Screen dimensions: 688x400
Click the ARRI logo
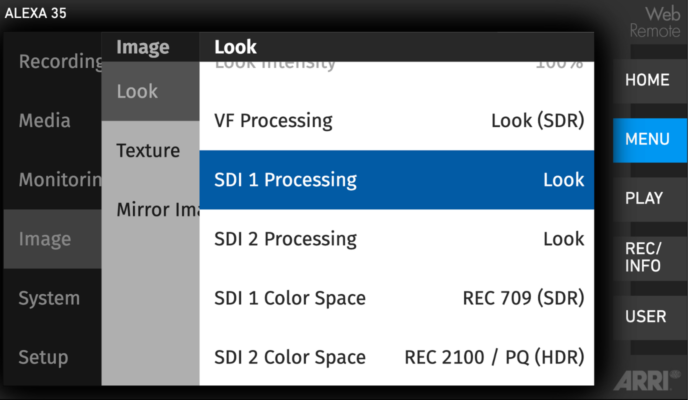[x=647, y=381]
